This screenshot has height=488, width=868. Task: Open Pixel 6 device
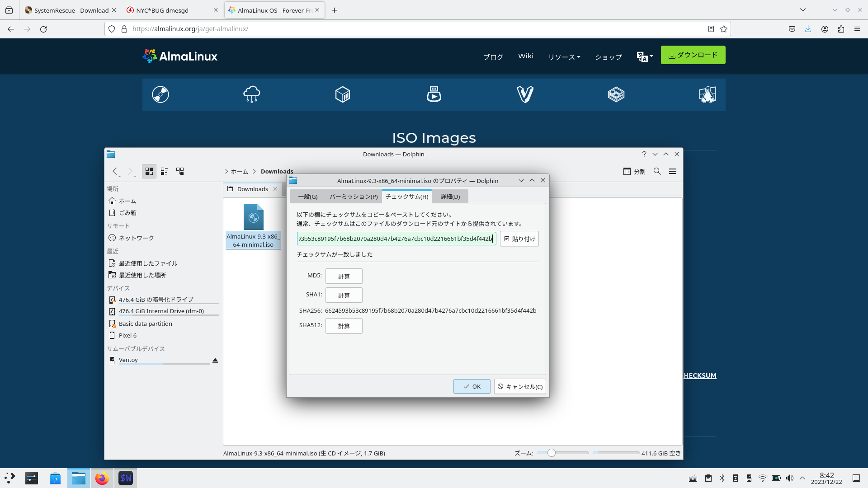pos(163,336)
